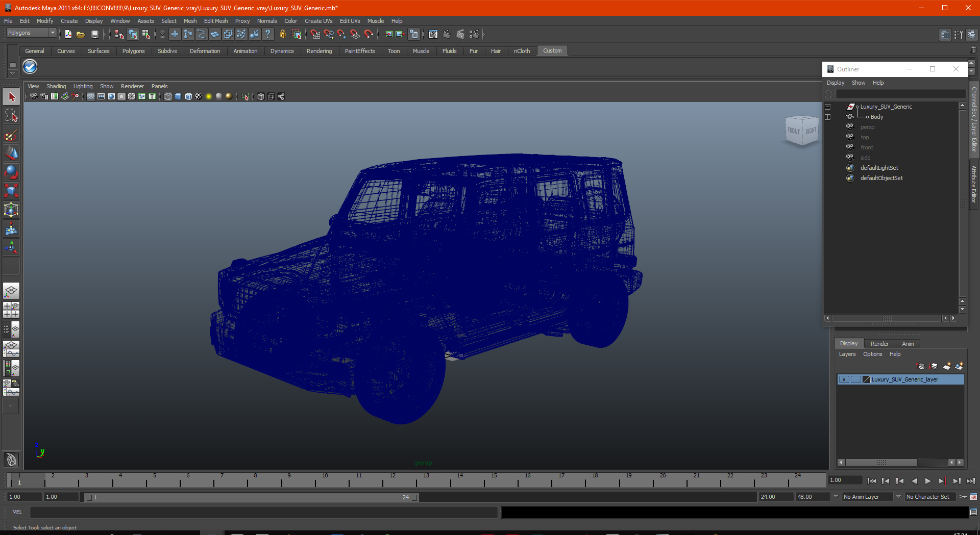Image resolution: width=980 pixels, height=535 pixels.
Task: Click the layer color swatch of Luxury_SUV_Generic_layer
Action: click(x=866, y=379)
